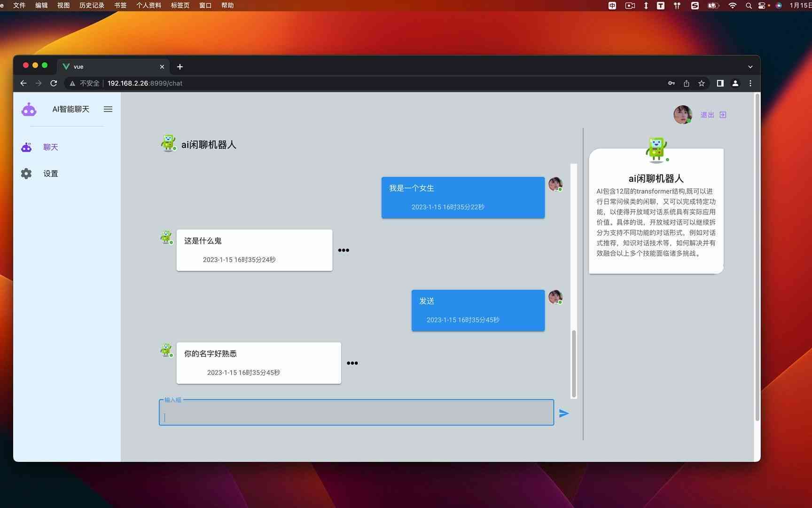Click user avatar beside 发送 message
This screenshot has width=812, height=508.
tap(555, 297)
